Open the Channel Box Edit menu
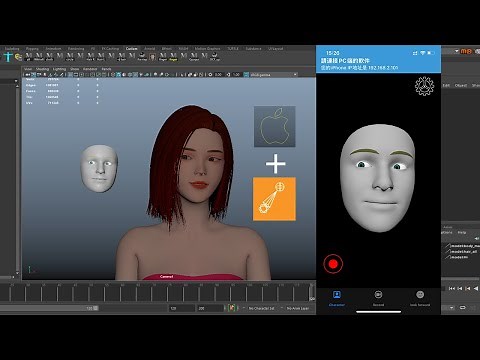 tap(446, 86)
